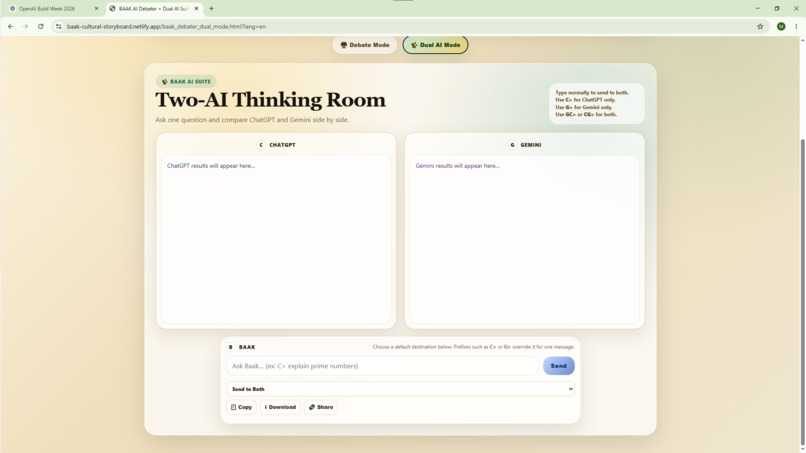Restore down the browser window
806x453 pixels.
(x=777, y=8)
